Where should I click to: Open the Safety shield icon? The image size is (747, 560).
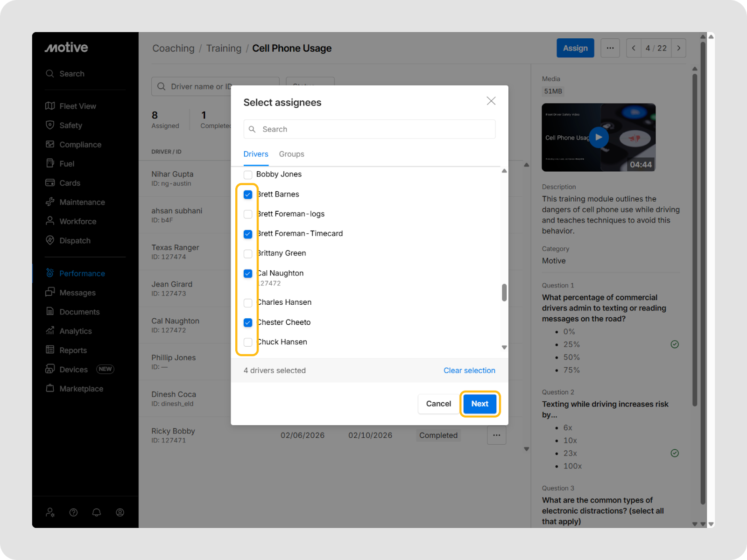[x=50, y=125]
